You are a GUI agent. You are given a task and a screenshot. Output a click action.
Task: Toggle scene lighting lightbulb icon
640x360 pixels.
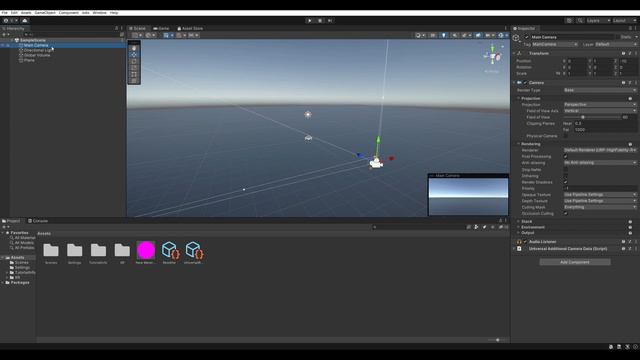(x=444, y=35)
